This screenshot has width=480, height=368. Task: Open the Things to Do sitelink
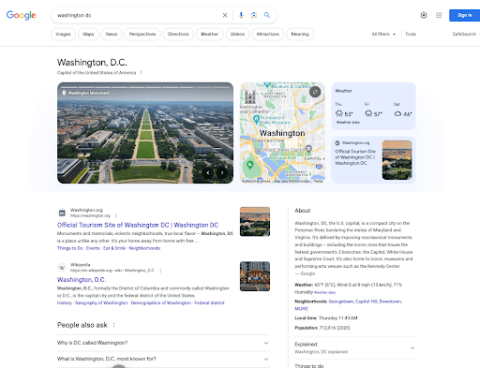coord(70,248)
